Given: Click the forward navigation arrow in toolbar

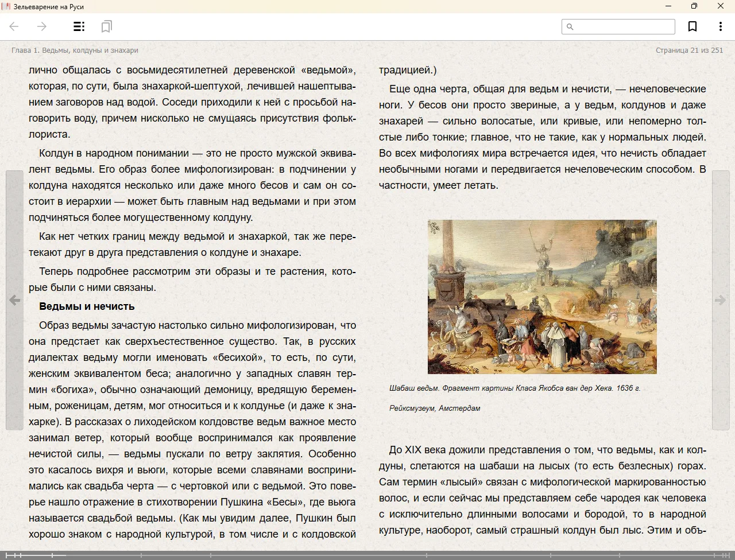Looking at the screenshot, I should pyautogui.click(x=41, y=26).
